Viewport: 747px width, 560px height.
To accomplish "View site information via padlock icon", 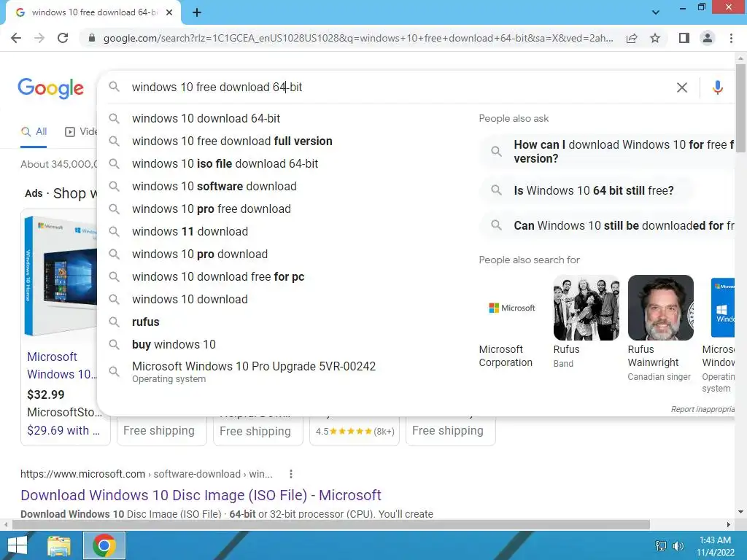I will pos(92,38).
